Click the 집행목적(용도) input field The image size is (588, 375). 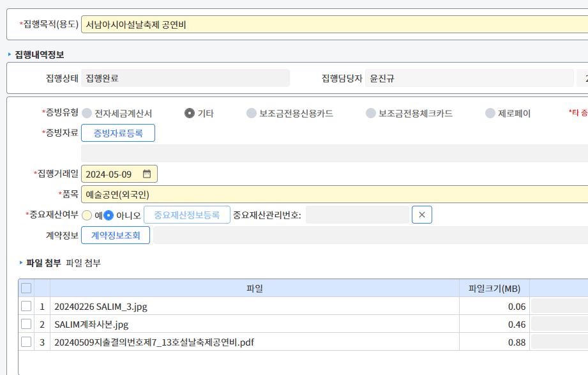(x=335, y=24)
